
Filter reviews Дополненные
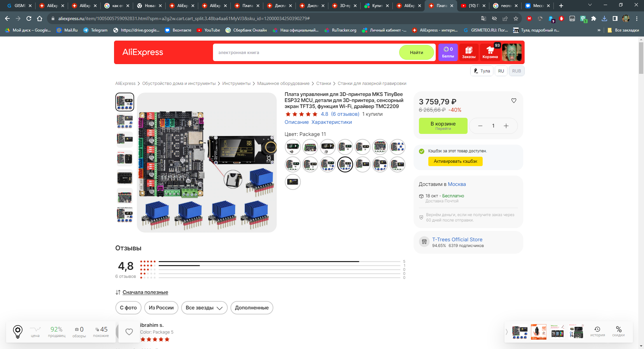(252, 308)
